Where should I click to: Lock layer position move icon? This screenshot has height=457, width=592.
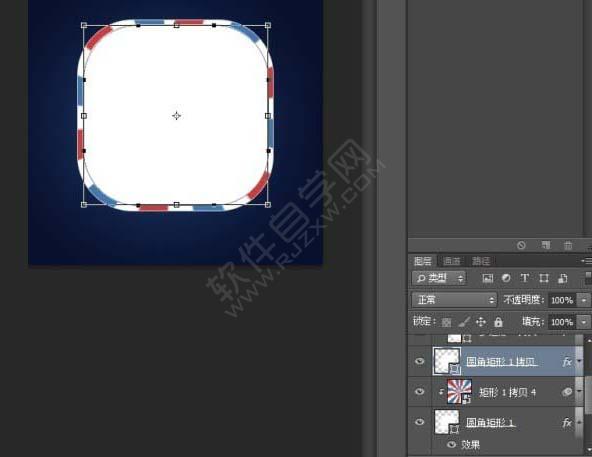(481, 322)
